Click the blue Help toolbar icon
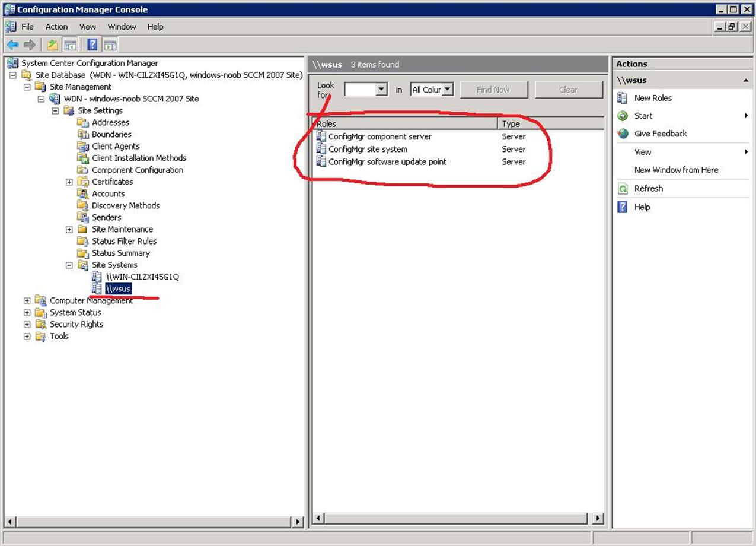756x546 pixels. [x=92, y=45]
